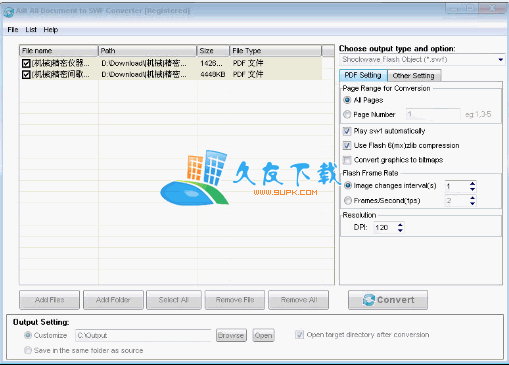This screenshot has height=365, width=509.
Task: Sort list by File Type column header
Action: (276, 51)
